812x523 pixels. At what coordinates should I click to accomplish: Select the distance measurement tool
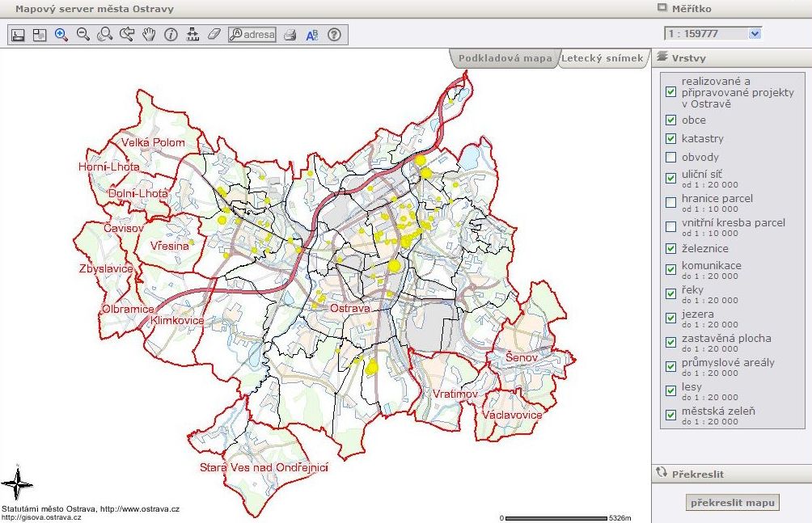coord(192,34)
